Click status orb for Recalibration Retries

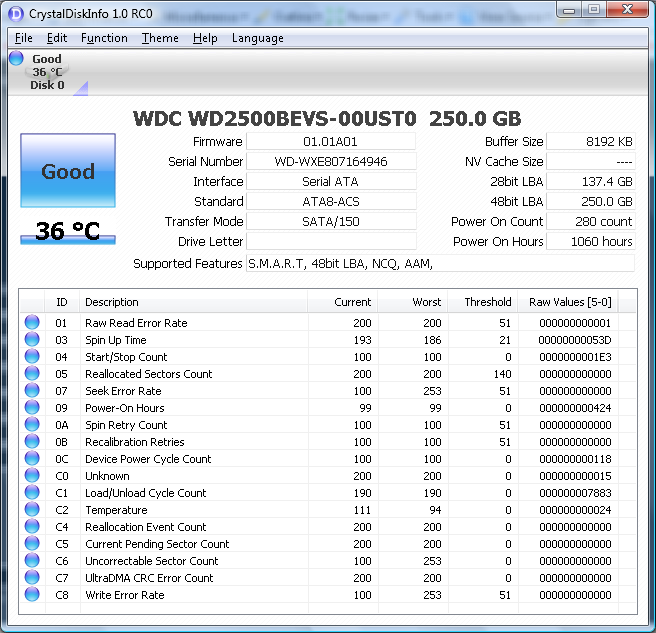[x=32, y=441]
